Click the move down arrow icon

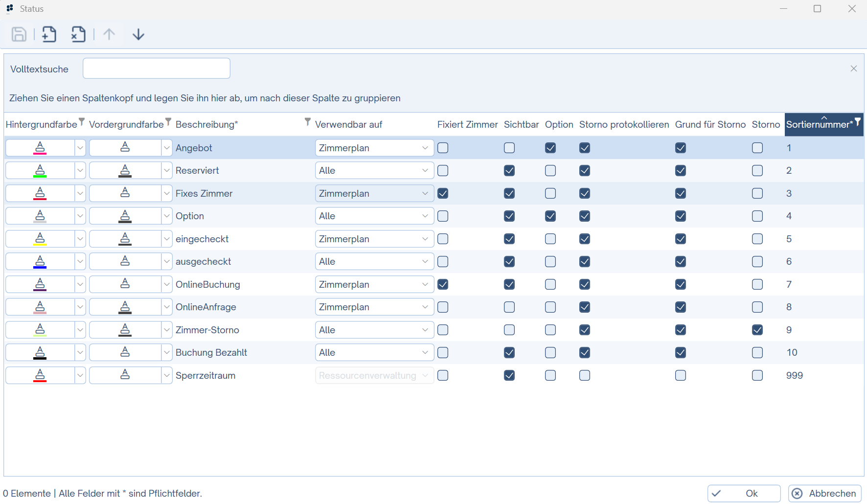[x=138, y=34]
